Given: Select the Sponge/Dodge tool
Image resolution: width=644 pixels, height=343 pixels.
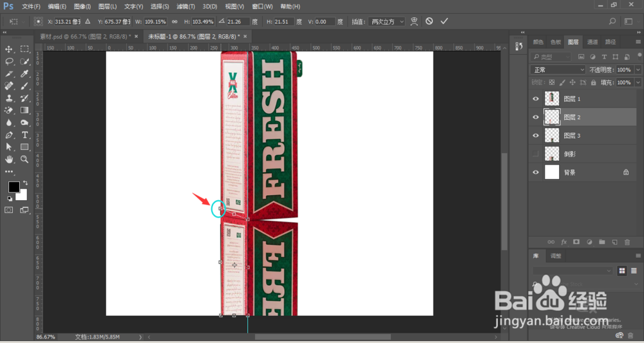Looking at the screenshot, I should 24,123.
